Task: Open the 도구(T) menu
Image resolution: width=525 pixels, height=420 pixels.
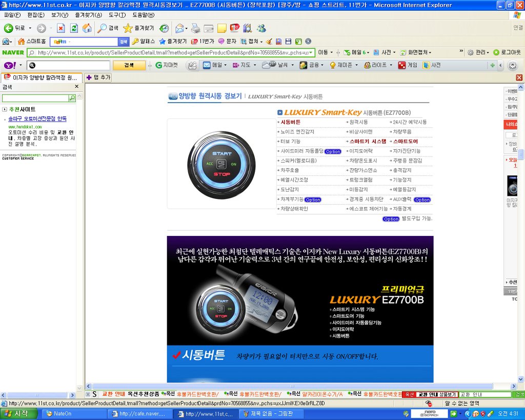Action: pos(117,15)
